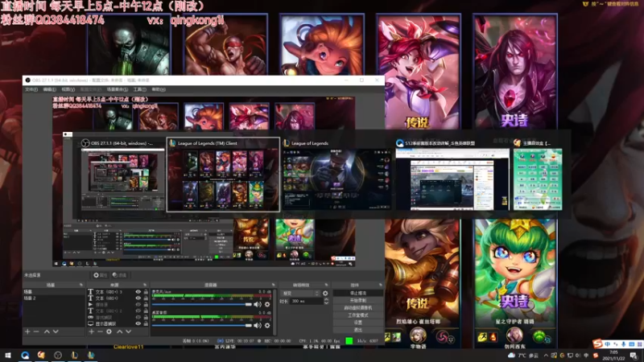Open 帮助(H) menu in OBS
The width and height of the screenshot is (644, 362).
coord(159,89)
